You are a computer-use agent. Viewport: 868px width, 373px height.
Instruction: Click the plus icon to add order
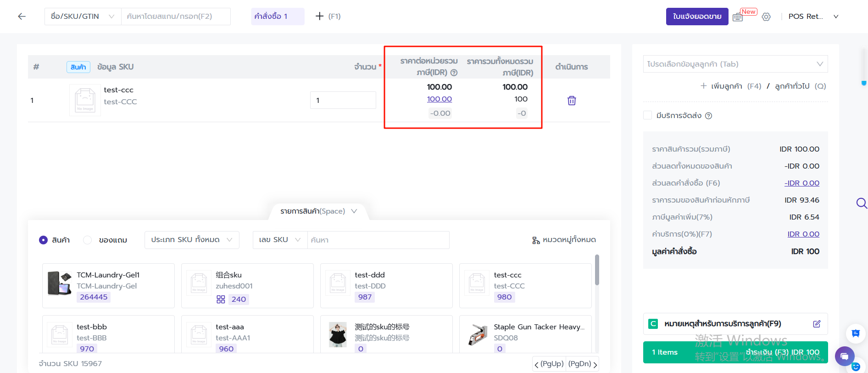tap(320, 17)
